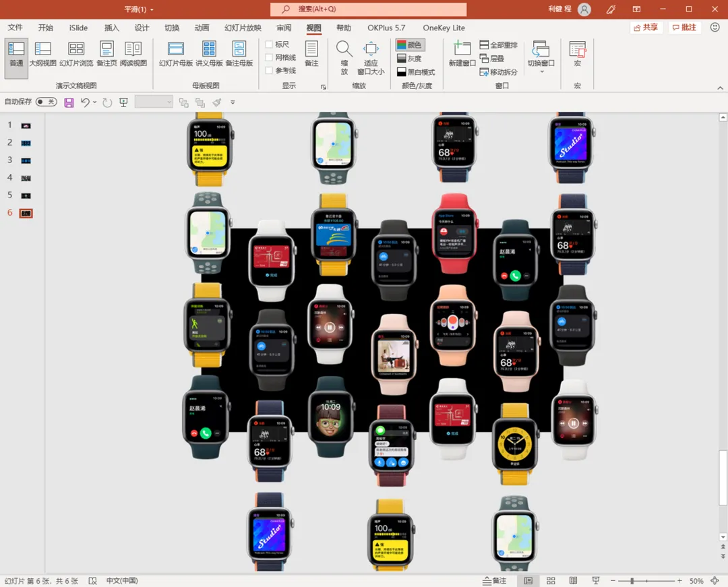Select Black and White mode (黑白模式)
This screenshot has width=728, height=587.
point(416,72)
